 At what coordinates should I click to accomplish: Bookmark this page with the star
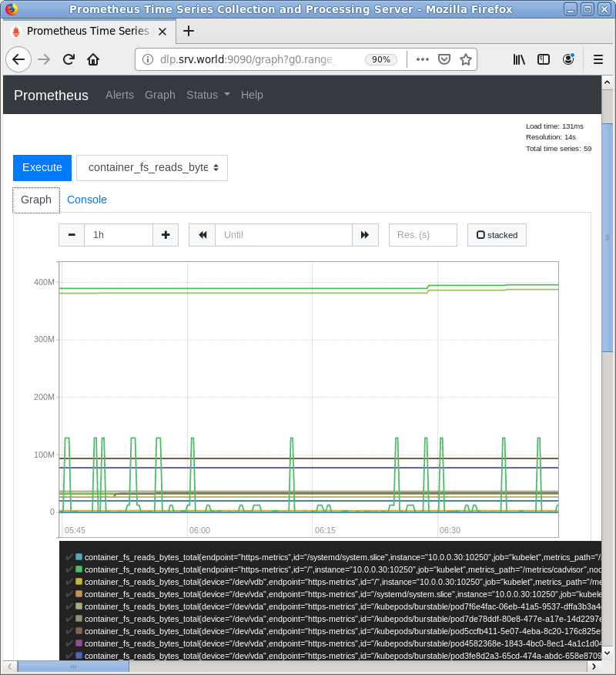pyautogui.click(x=465, y=59)
